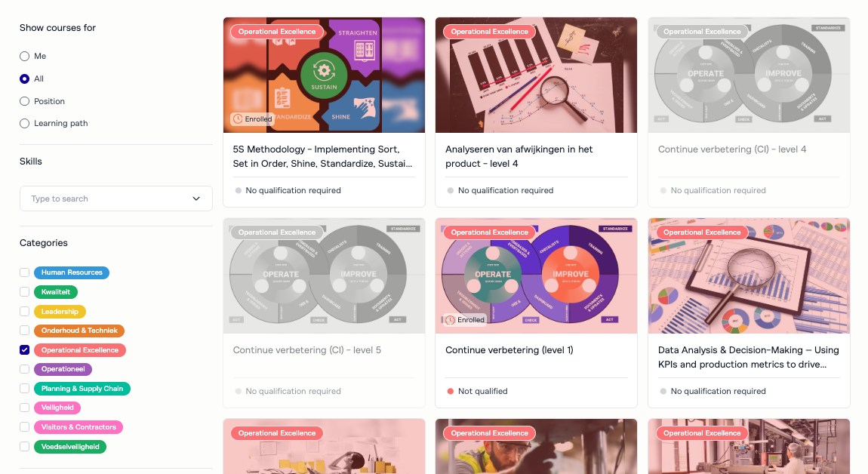Open Analyseren van afwijkingen course thumbnail
Viewport: 868px width, 474px height.
[536, 75]
